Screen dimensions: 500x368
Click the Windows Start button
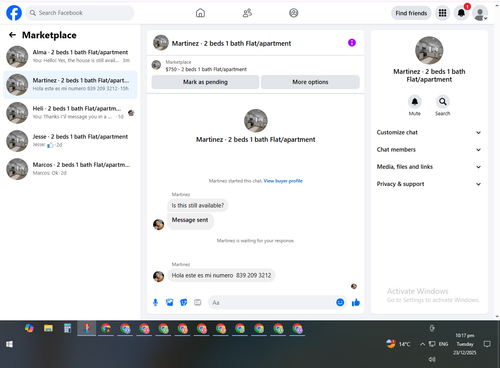(9, 344)
